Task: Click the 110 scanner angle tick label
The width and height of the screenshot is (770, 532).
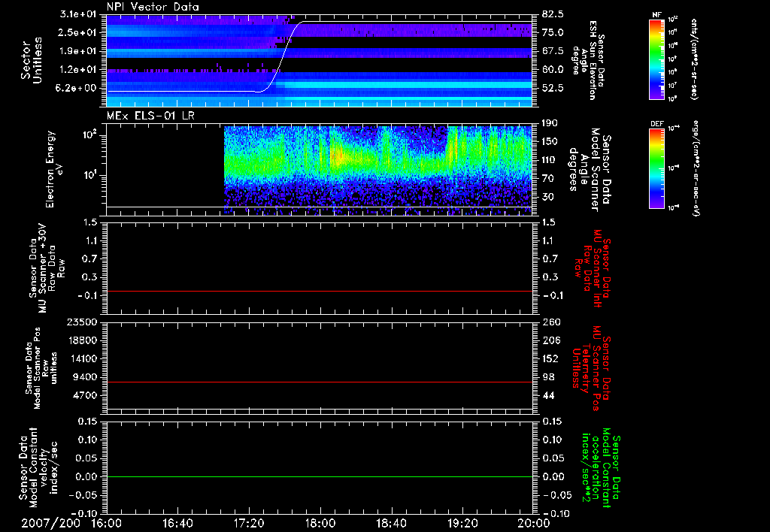Action: [550, 160]
